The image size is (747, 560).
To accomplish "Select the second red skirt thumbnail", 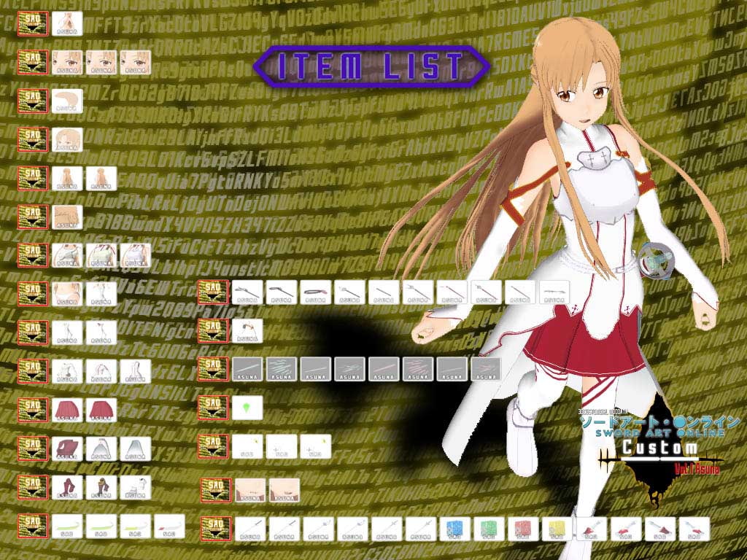I will pos(101,410).
